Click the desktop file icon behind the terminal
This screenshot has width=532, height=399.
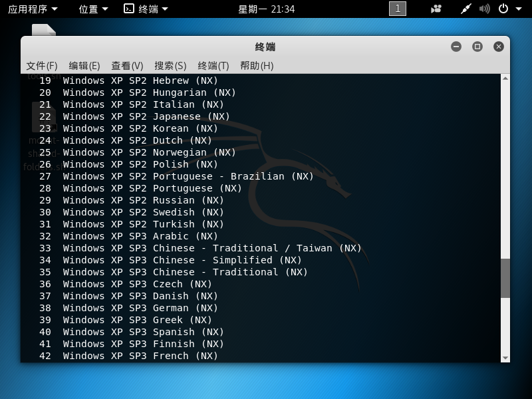pyautogui.click(x=43, y=30)
